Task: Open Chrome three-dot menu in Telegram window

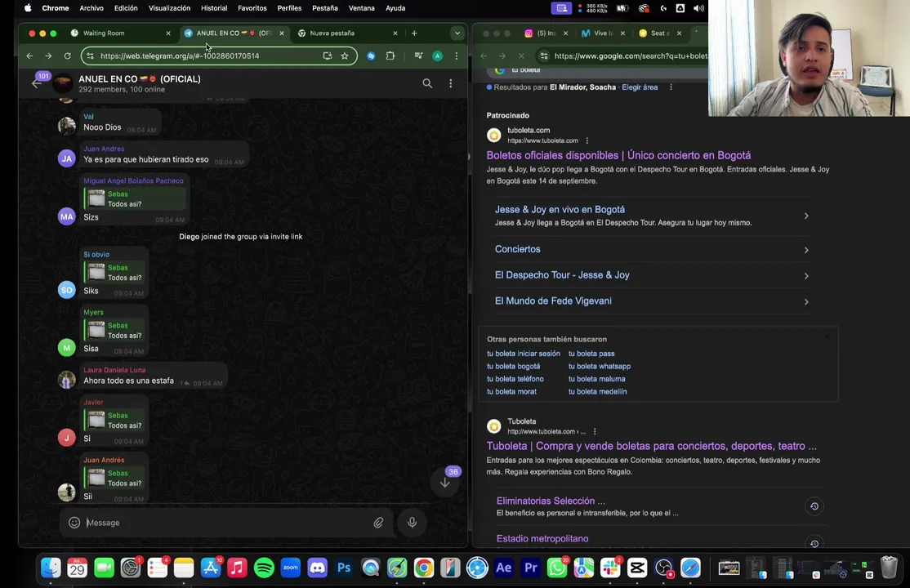Action: click(x=456, y=56)
